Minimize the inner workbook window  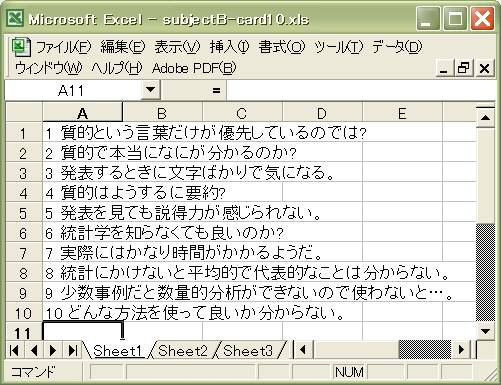[444, 68]
